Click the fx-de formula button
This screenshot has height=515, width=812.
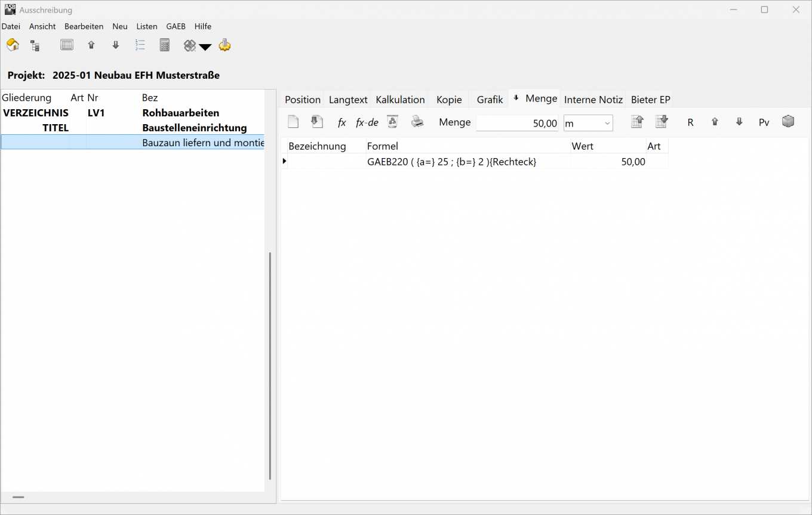pyautogui.click(x=367, y=122)
